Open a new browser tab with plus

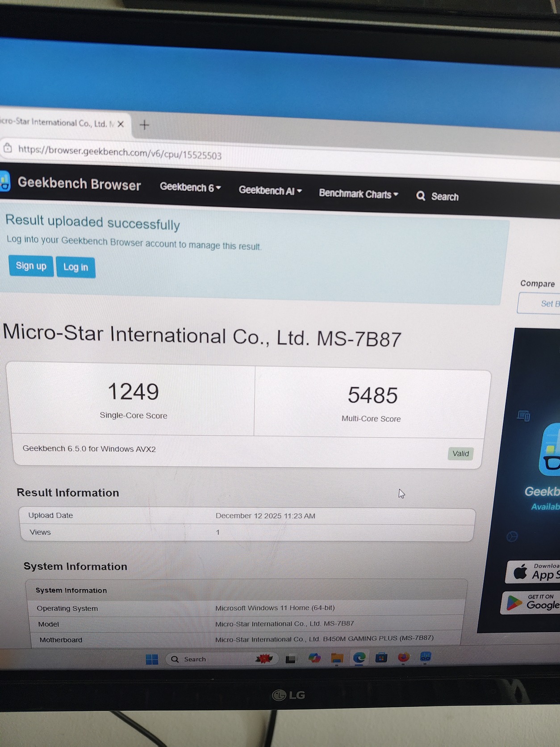(144, 125)
